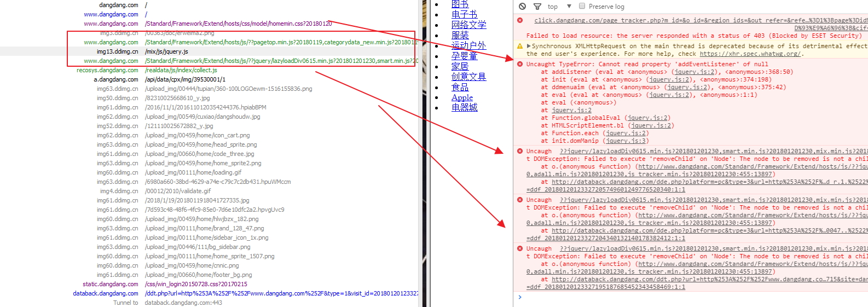Select the databack.dangdang.com /ddt.php request row

tap(209, 293)
